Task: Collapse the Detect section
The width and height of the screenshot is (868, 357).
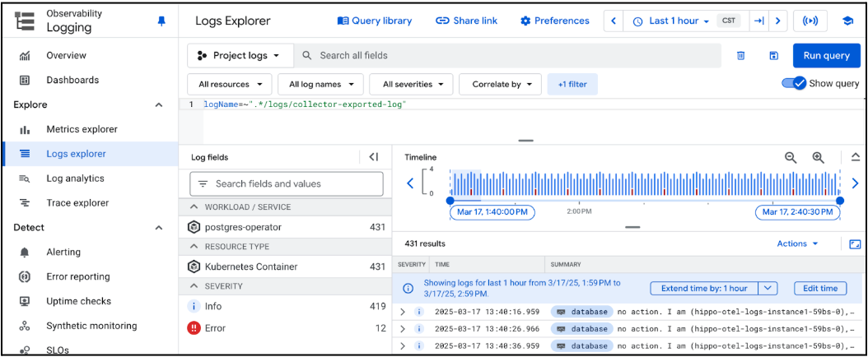Action: pos(159,228)
